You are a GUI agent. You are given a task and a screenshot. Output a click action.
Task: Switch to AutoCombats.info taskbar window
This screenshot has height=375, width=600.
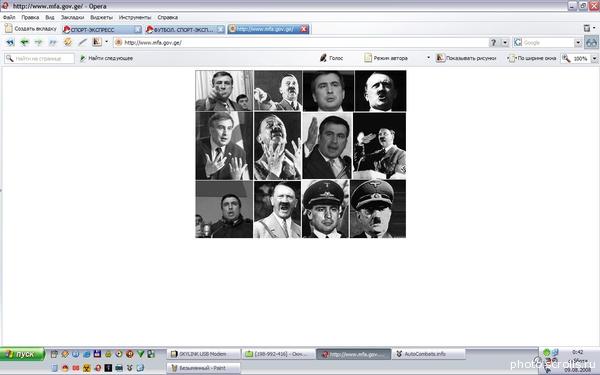[x=429, y=354]
